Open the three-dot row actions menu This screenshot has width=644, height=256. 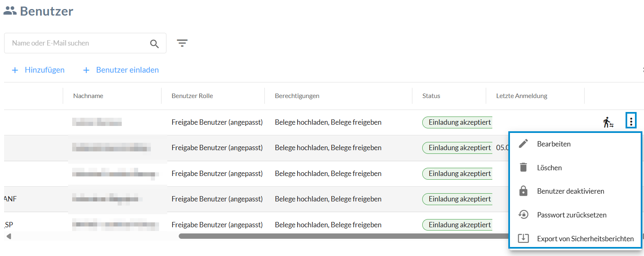[631, 121]
